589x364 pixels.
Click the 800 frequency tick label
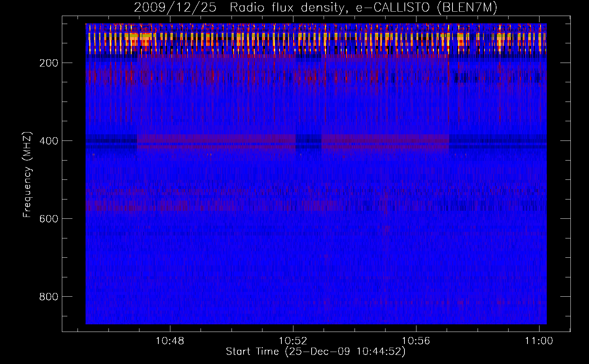pyautogui.click(x=49, y=297)
